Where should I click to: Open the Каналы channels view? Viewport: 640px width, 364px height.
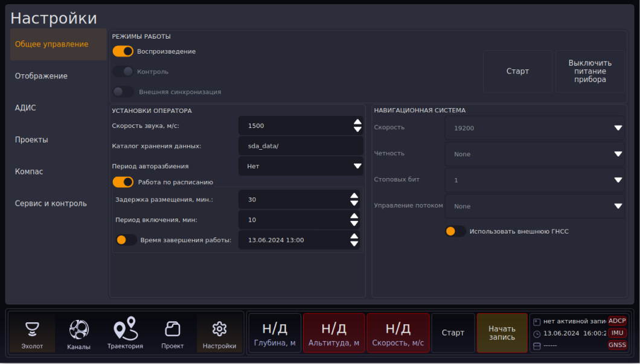[78, 333]
